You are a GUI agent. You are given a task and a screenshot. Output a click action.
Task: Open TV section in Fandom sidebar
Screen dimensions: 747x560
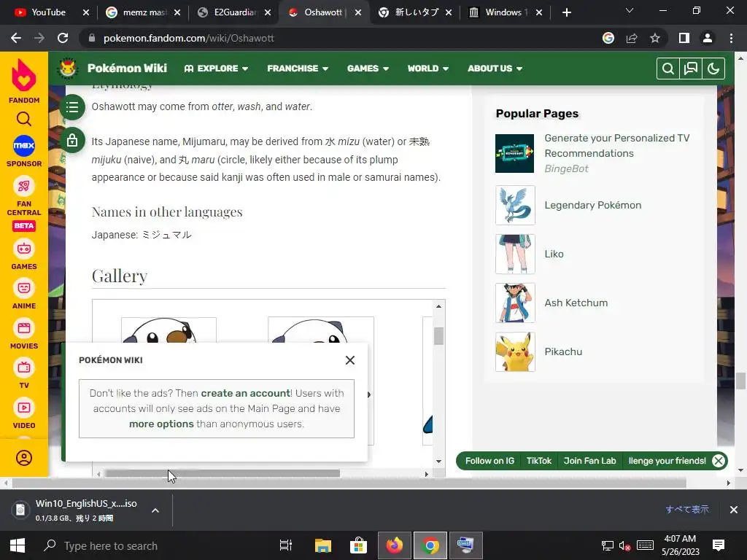24,367
